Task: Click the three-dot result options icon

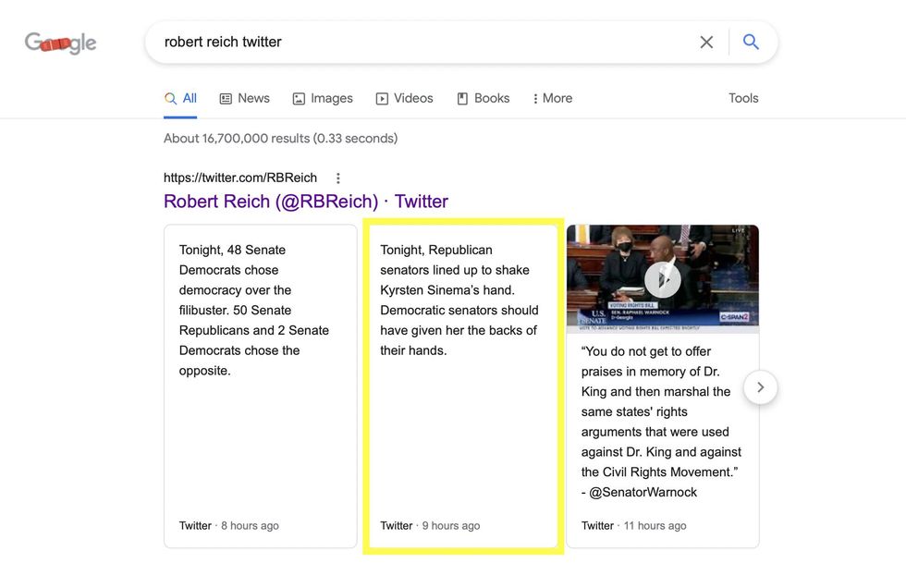Action: tap(338, 178)
